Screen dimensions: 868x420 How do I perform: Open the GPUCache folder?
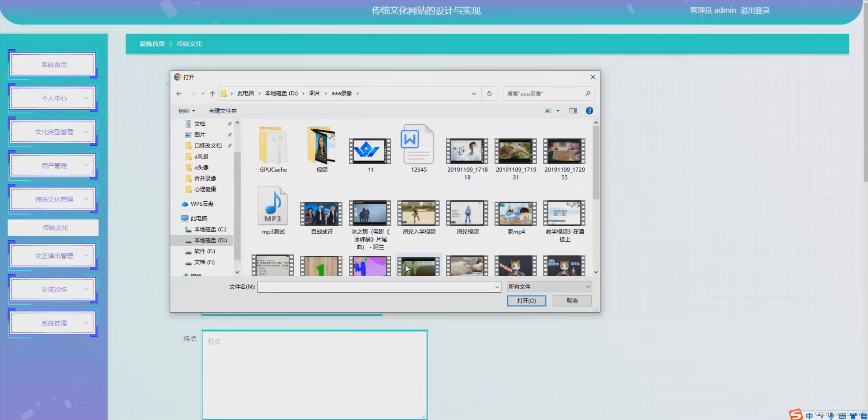pos(273,148)
